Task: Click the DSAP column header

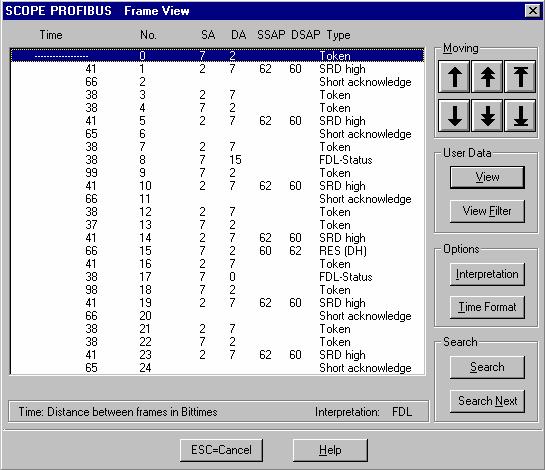Action: click(x=306, y=35)
